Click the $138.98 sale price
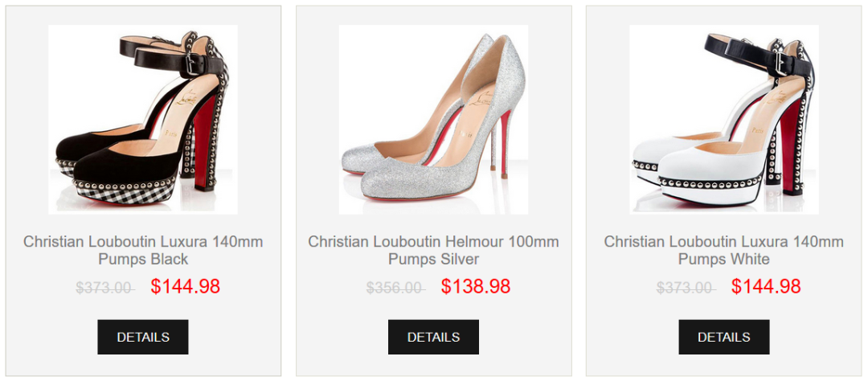Image resolution: width=868 pixels, height=381 pixels. (x=475, y=287)
